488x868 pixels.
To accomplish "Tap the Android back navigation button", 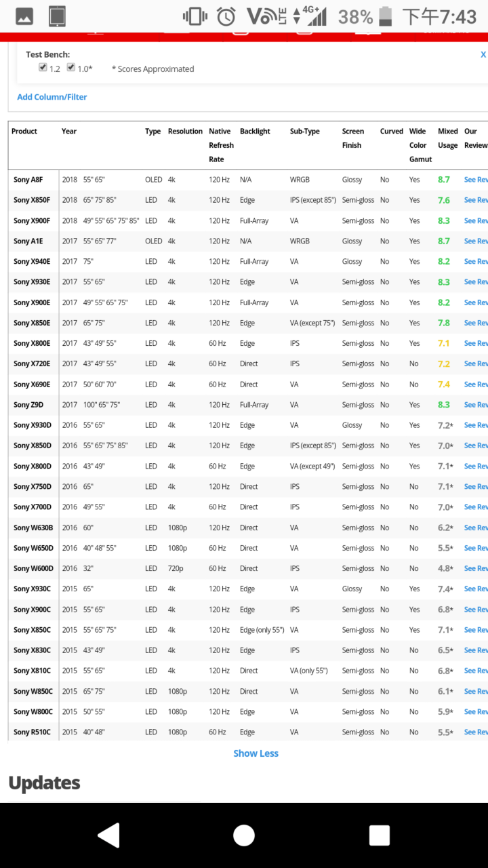I will (x=108, y=835).
